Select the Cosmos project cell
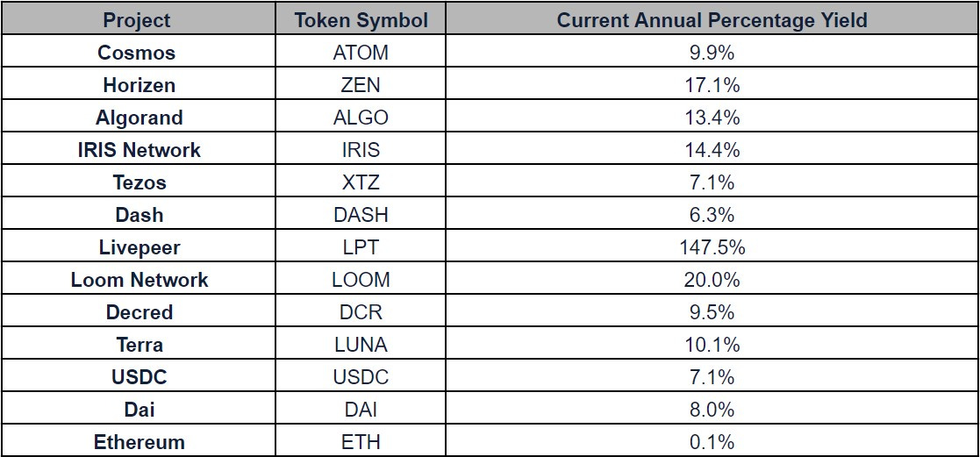The image size is (980, 457). (136, 53)
